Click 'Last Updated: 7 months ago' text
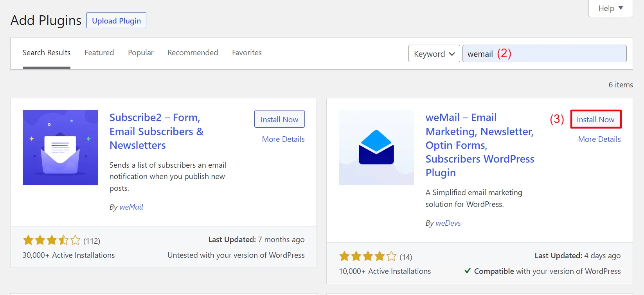Viewport: 644px width, 295px height. tap(256, 239)
